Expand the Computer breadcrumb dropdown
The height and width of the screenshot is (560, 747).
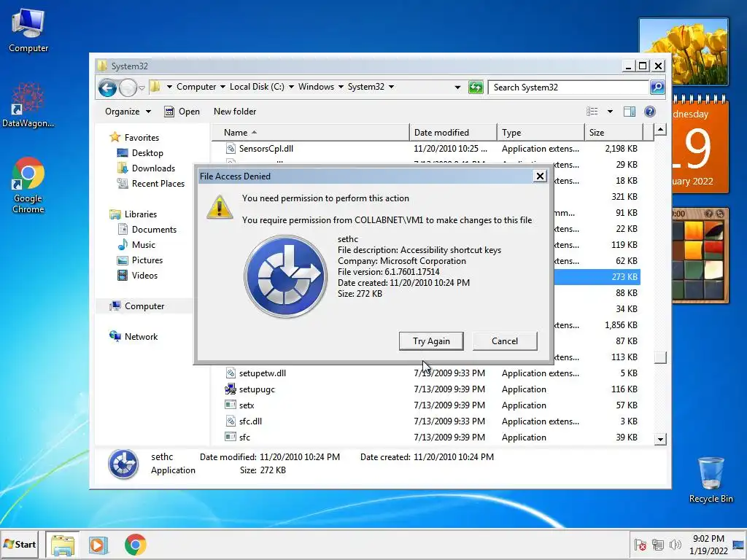(x=222, y=87)
